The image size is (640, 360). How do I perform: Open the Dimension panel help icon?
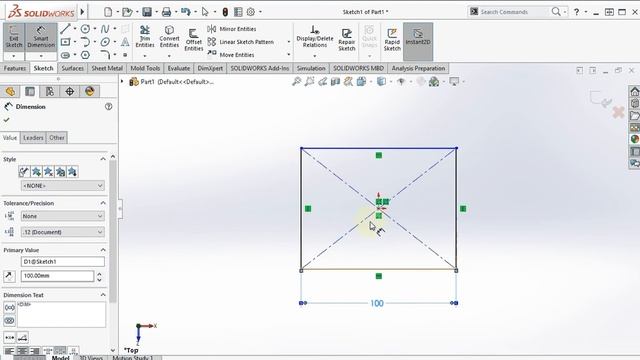[109, 107]
